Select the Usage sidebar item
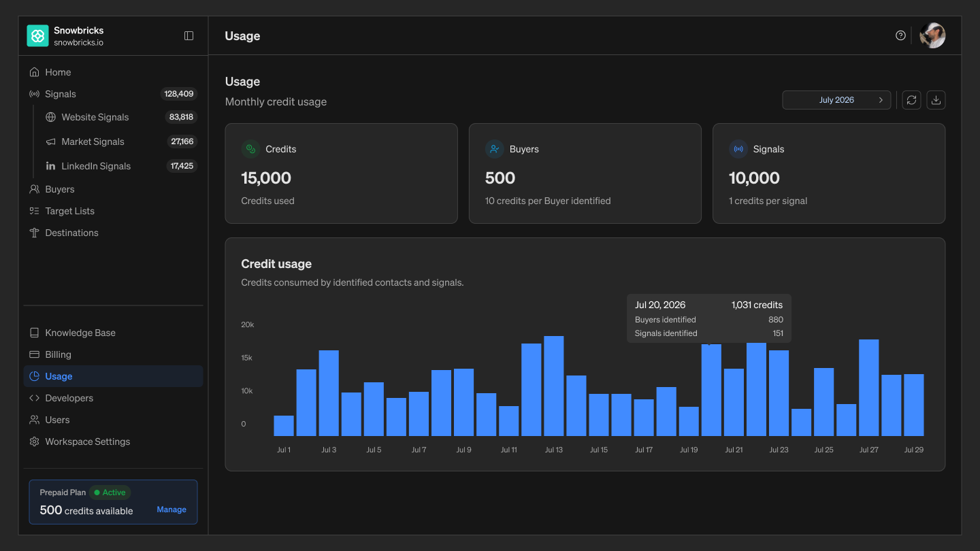980x551 pixels. (x=114, y=376)
